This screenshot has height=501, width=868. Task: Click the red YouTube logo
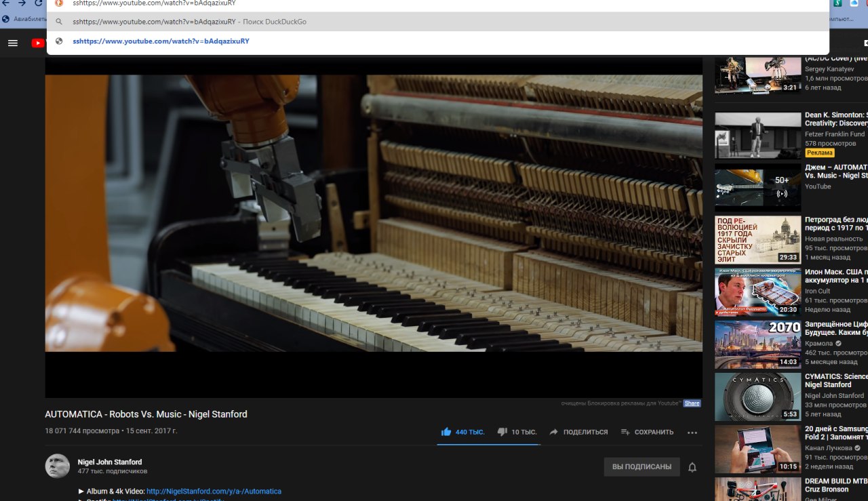[x=38, y=43]
